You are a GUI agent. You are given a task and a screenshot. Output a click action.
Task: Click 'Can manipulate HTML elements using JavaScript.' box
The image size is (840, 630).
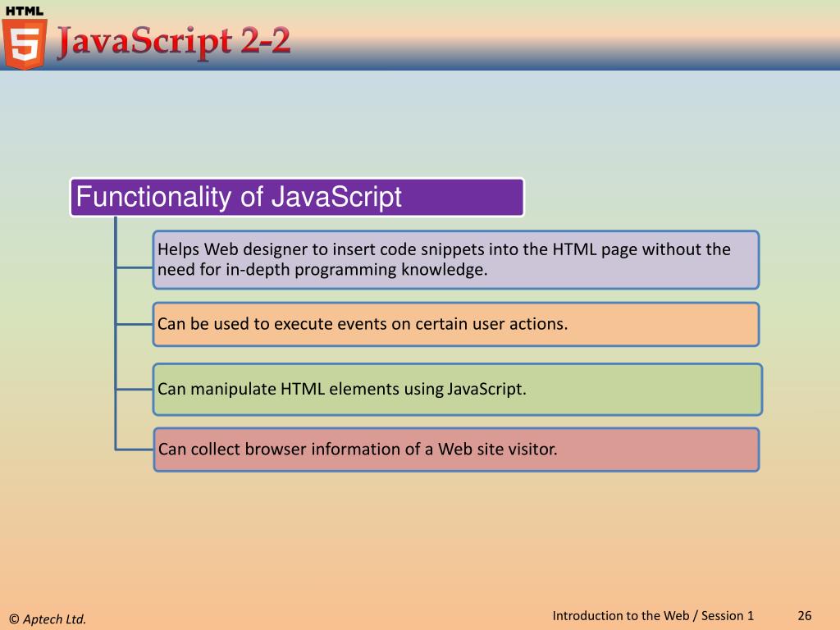pyautogui.click(x=458, y=390)
